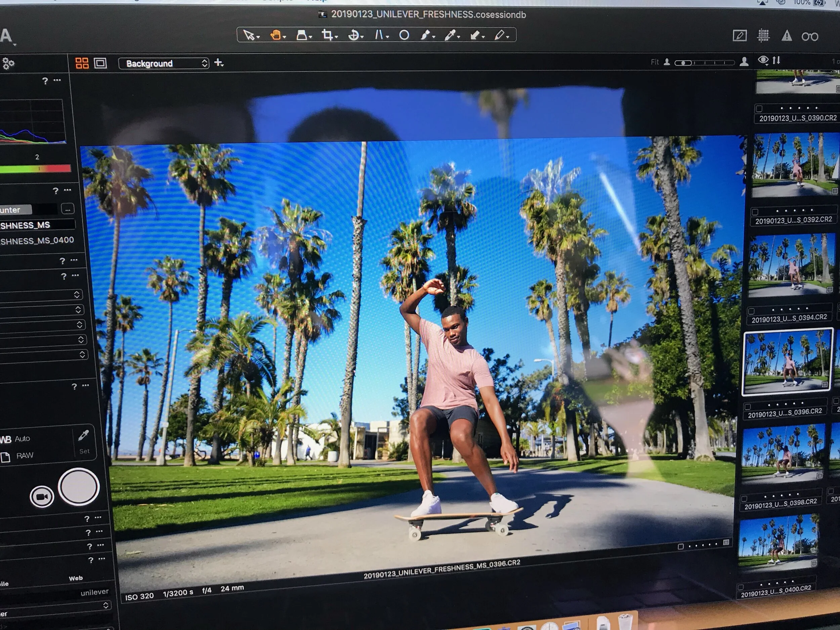Image resolution: width=840 pixels, height=630 pixels.
Task: Select the Keystone tool
Action: click(x=379, y=35)
